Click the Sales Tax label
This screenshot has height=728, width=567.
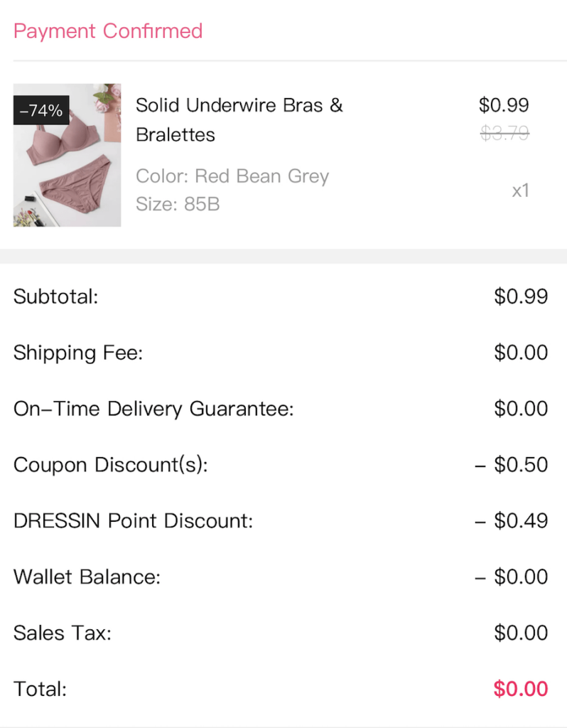coord(63,633)
